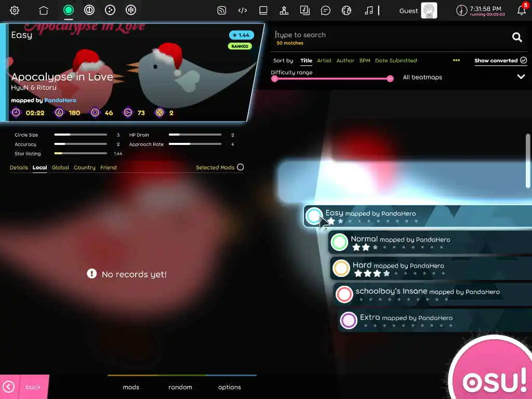Sort by BPM
Image resolution: width=532 pixels, height=399 pixels.
point(365,60)
